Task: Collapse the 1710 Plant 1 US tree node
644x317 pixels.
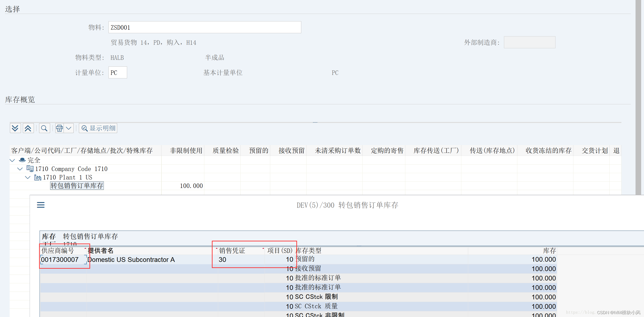Action: click(28, 177)
